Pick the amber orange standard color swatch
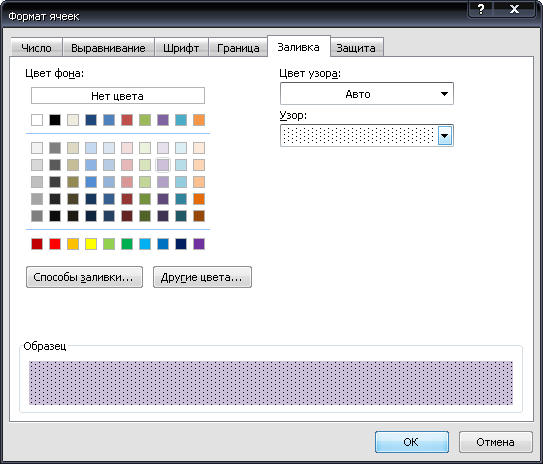This screenshot has height=464, width=543. pyautogui.click(x=73, y=244)
